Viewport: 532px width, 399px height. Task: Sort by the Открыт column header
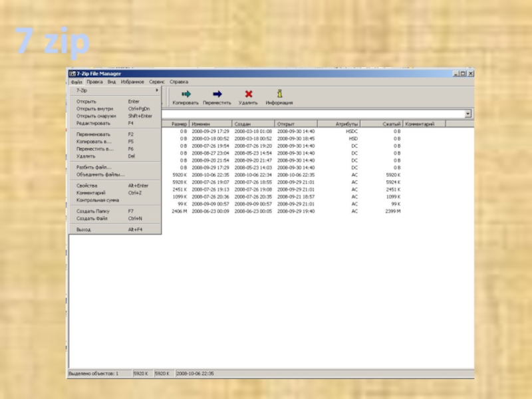tap(296, 124)
